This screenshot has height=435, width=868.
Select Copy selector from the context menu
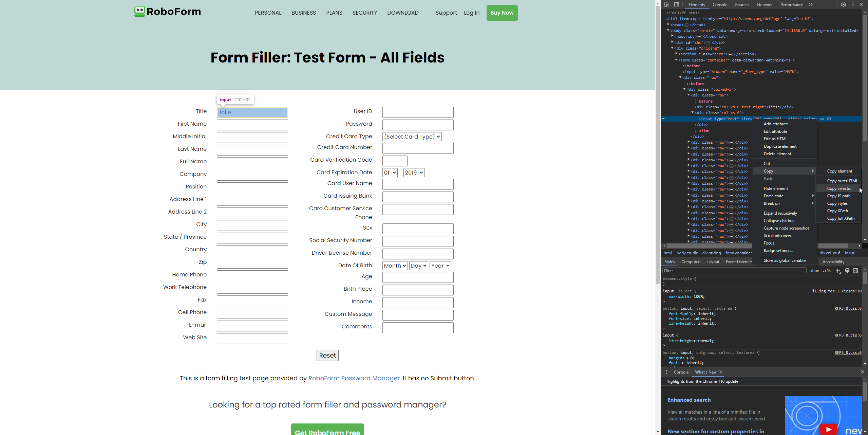tap(838, 188)
